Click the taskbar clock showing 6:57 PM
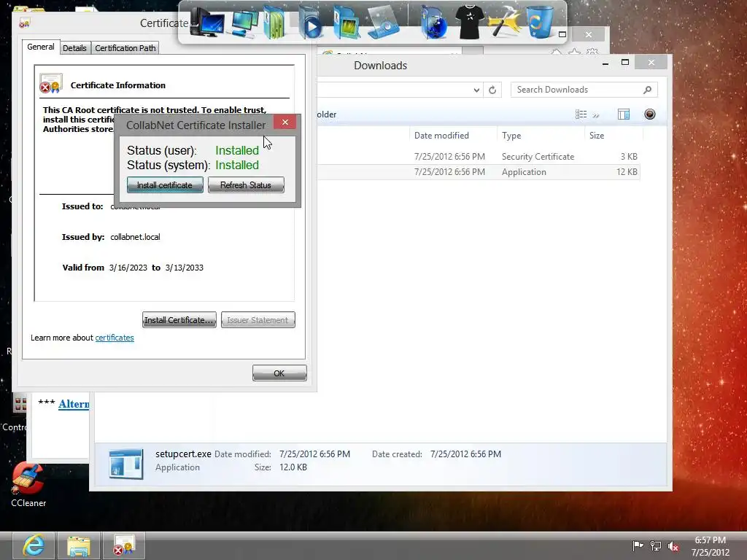 point(711,546)
